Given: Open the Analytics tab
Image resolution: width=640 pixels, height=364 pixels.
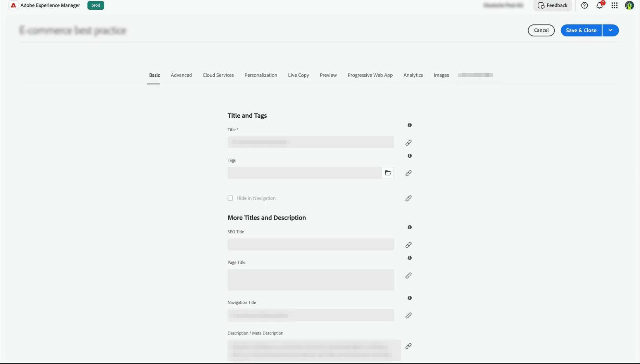Looking at the screenshot, I should pyautogui.click(x=413, y=75).
